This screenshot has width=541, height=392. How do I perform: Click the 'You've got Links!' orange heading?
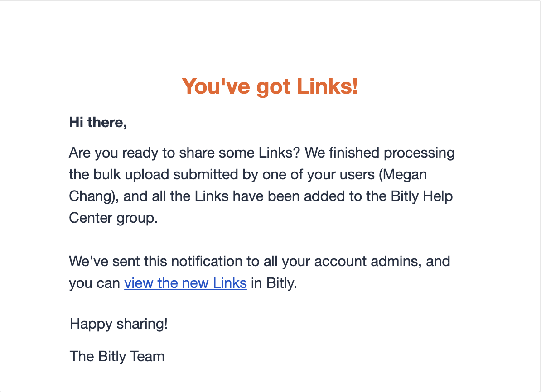point(270,86)
